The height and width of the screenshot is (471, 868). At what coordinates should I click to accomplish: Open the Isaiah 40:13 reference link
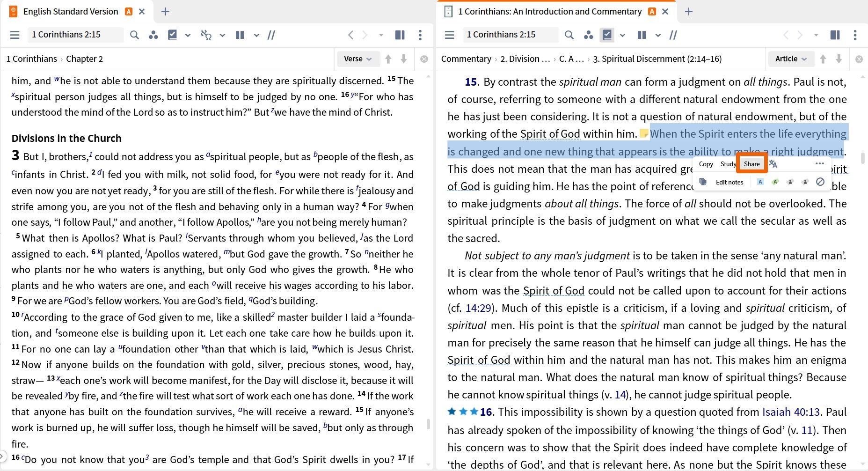pos(791,412)
